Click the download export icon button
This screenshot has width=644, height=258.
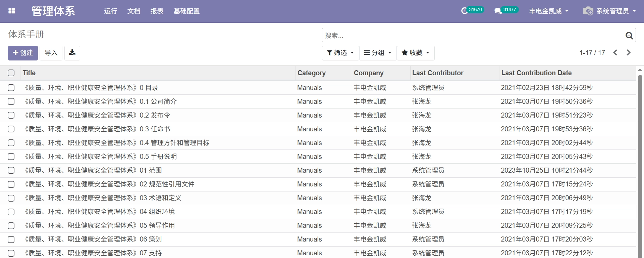click(x=72, y=53)
